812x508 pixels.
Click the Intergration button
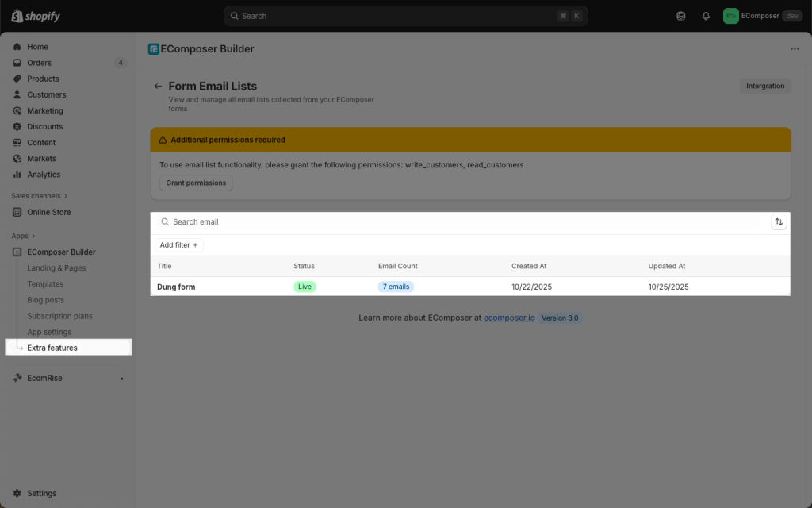click(765, 86)
